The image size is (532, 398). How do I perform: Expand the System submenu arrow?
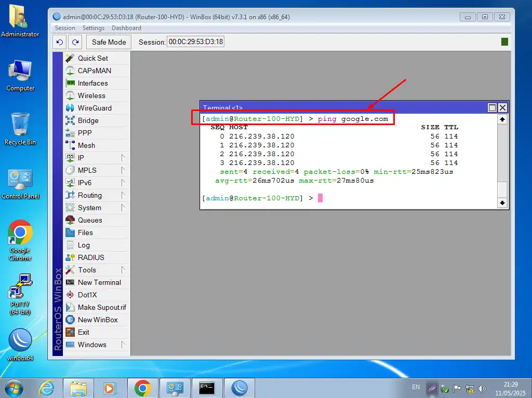click(x=123, y=208)
